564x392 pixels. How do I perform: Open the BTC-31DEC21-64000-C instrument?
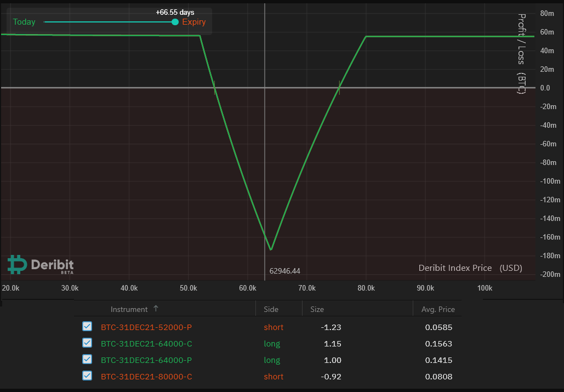pyautogui.click(x=146, y=344)
